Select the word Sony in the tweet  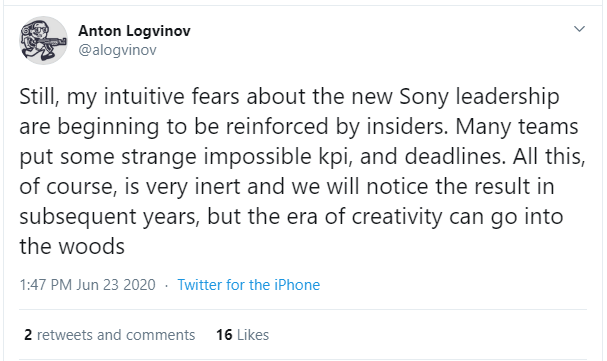(423, 97)
